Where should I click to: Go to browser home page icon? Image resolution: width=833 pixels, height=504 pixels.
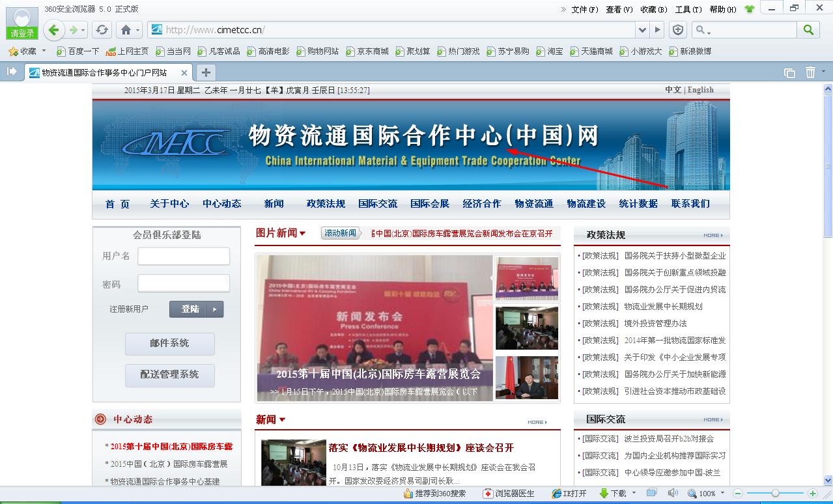click(x=126, y=30)
